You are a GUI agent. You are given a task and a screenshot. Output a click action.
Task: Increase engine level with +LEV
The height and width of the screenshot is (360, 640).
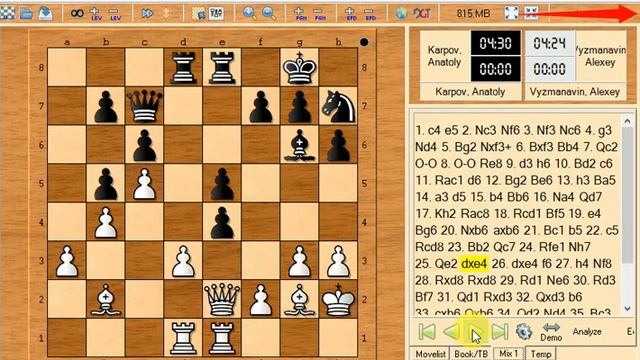click(x=96, y=13)
